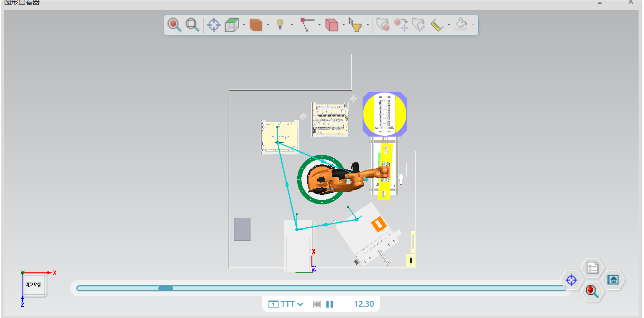The height and width of the screenshot is (318, 644).
Task: Click the dotted pick intent line icon
Action: tap(307, 25)
